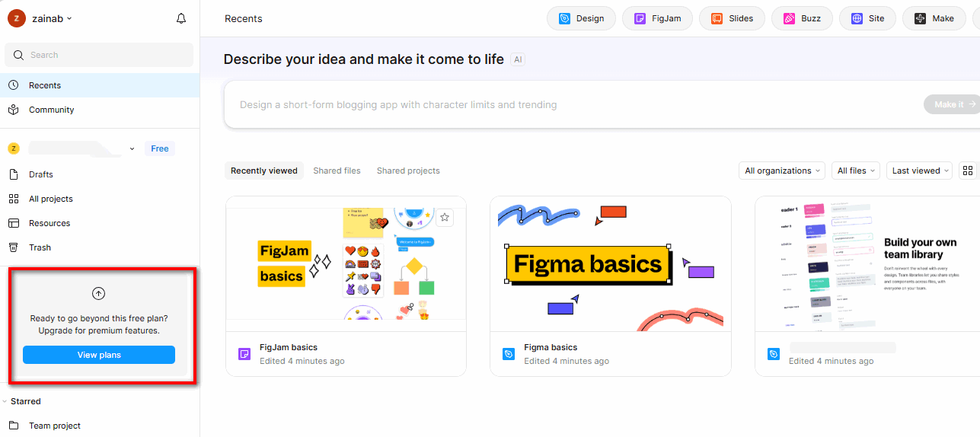
Task: Click the FigJam purple icon
Action: coord(640,18)
